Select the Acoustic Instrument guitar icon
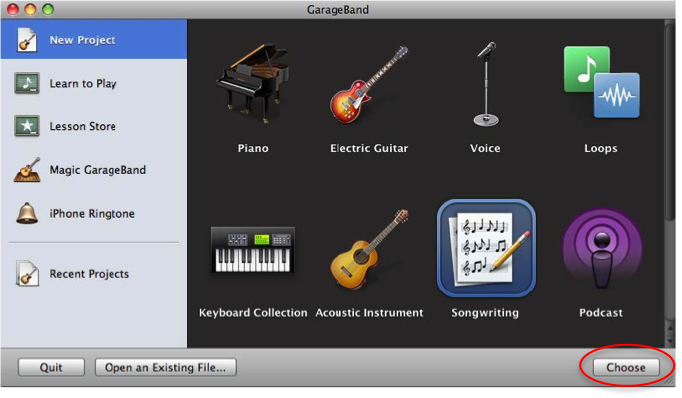Image resolution: width=682 pixels, height=398 pixels. pos(369,249)
